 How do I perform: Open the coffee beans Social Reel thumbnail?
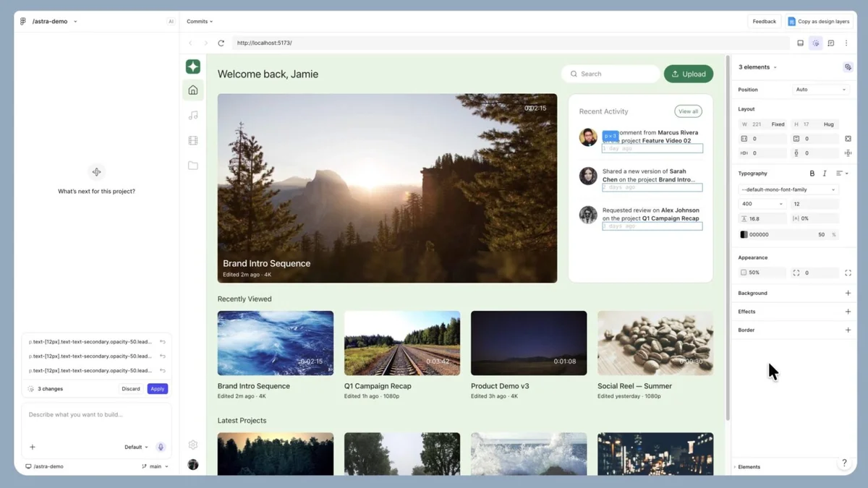655,343
